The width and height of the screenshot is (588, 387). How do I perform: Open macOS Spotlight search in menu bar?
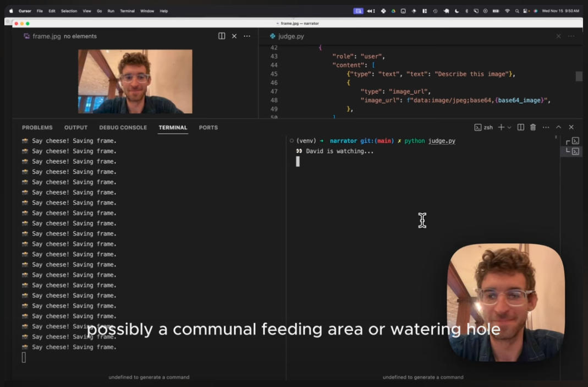coord(517,11)
